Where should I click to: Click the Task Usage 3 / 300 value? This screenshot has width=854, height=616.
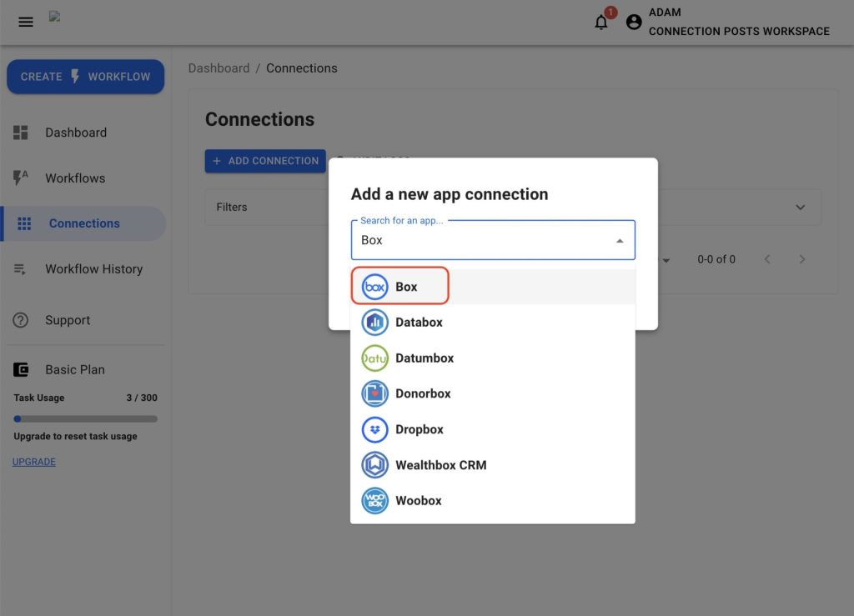coord(142,398)
